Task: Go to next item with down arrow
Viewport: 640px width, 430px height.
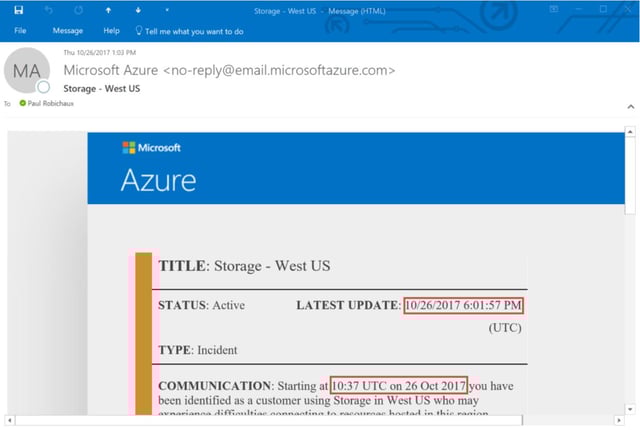Action: [x=138, y=10]
